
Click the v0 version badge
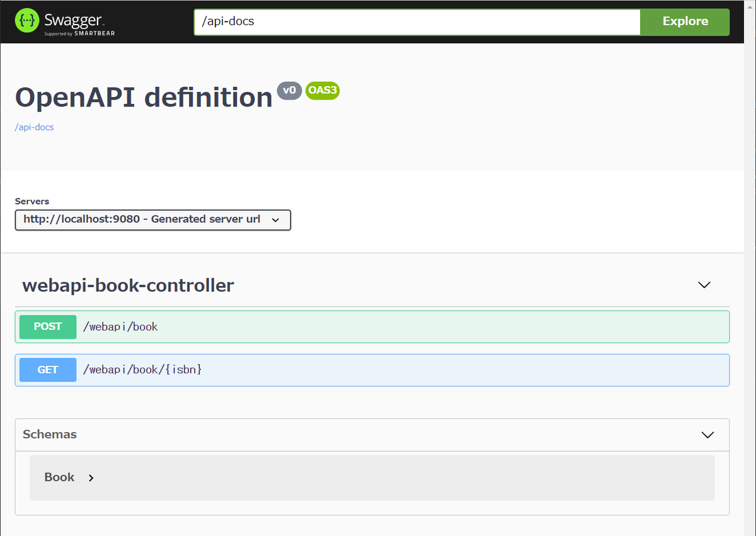[x=289, y=91]
